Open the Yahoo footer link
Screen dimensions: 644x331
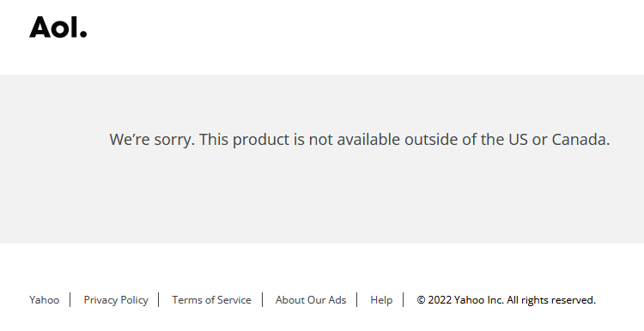tap(45, 300)
